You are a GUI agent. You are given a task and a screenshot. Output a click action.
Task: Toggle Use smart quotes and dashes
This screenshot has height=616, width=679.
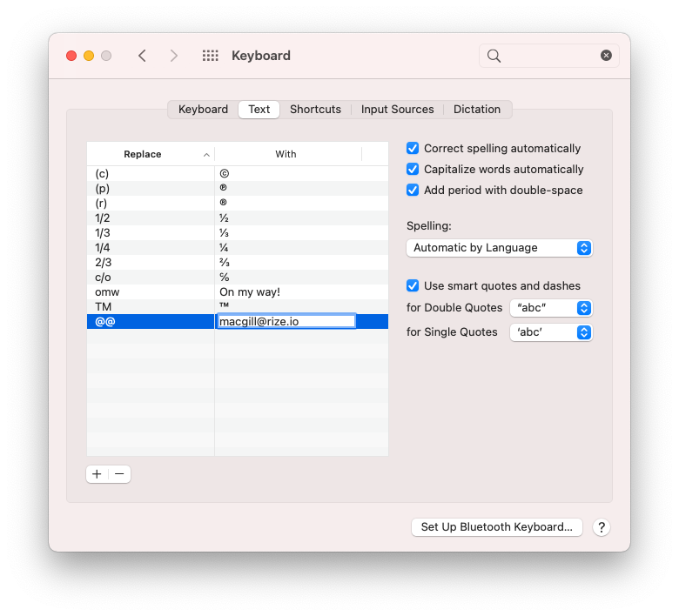413,285
